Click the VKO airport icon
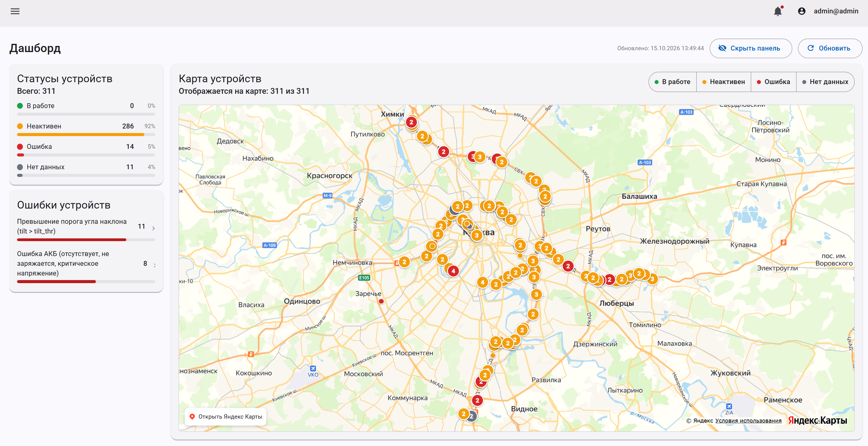This screenshot has height=446, width=868. click(313, 368)
